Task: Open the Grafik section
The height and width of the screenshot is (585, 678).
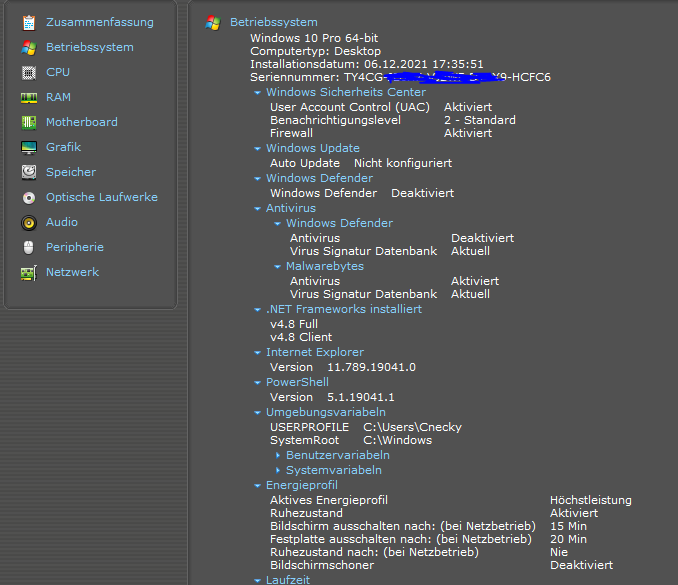Action: click(x=64, y=147)
